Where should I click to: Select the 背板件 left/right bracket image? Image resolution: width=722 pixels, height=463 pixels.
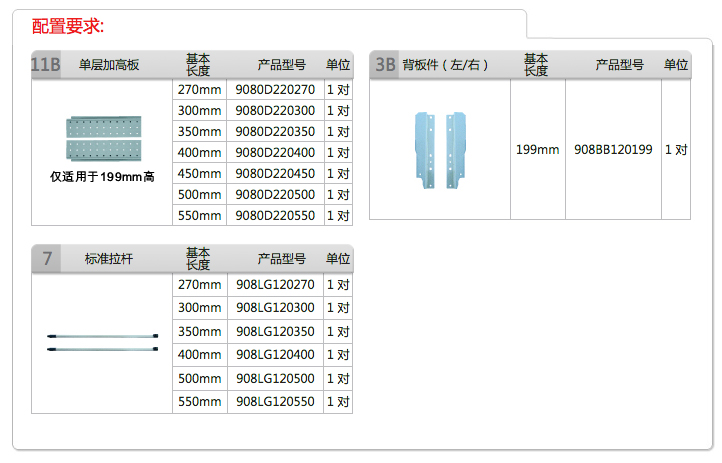tap(440, 149)
